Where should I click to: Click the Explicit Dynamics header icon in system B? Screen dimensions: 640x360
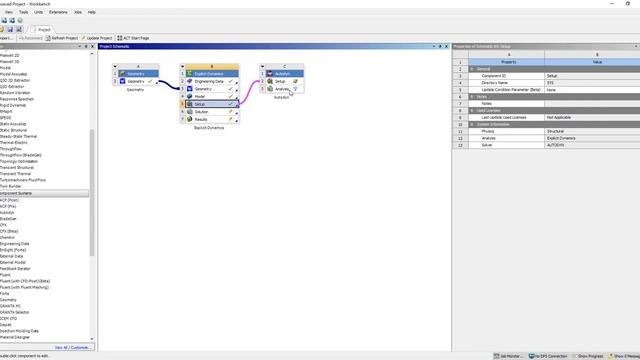click(189, 73)
